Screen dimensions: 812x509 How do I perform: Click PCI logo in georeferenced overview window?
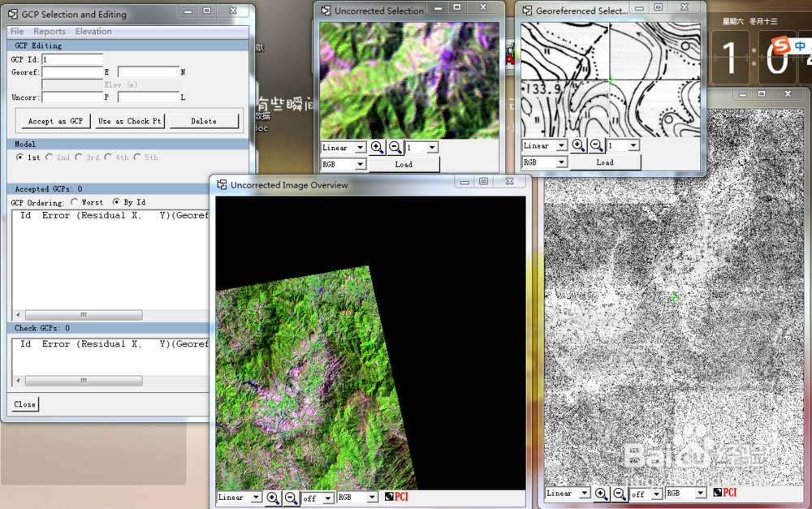click(x=725, y=493)
